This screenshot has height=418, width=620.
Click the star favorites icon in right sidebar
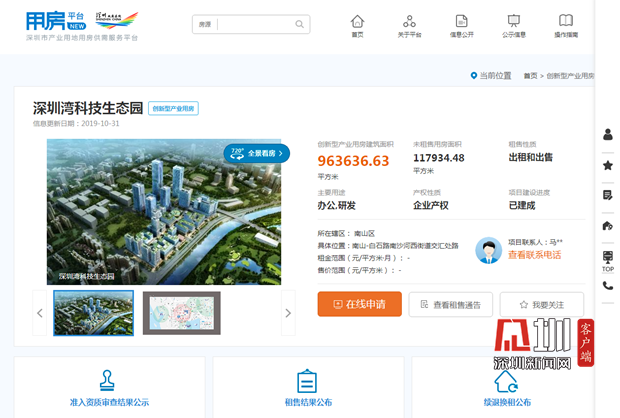click(x=607, y=165)
